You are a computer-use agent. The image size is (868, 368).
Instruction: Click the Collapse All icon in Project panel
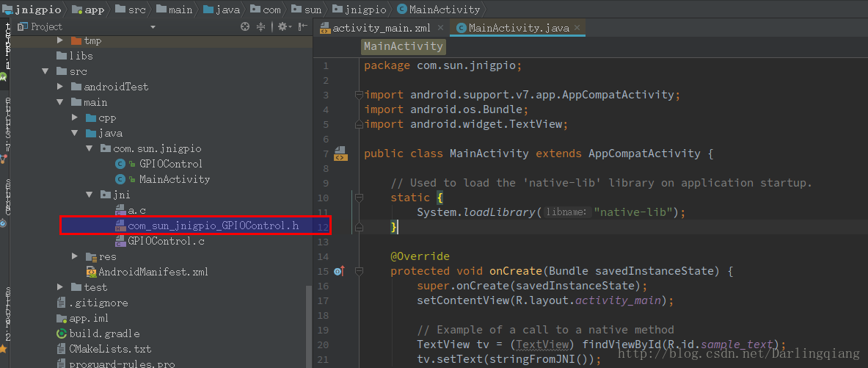coord(262,26)
